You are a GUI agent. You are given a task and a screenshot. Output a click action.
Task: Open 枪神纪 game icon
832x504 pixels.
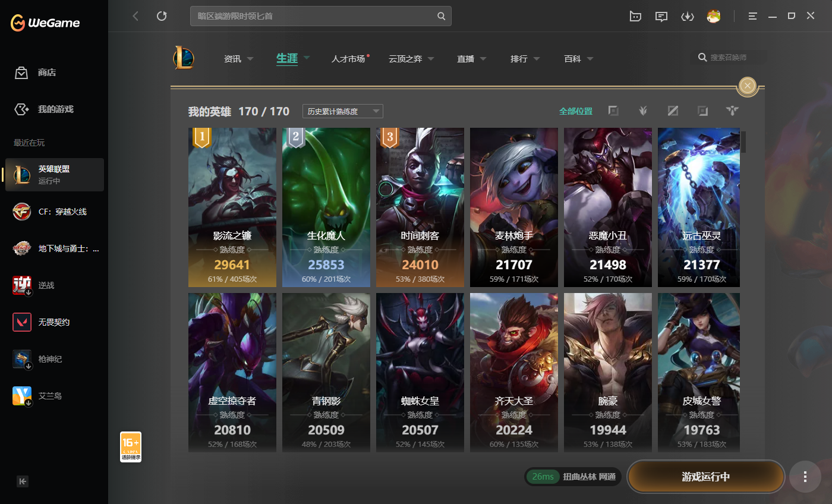point(22,359)
